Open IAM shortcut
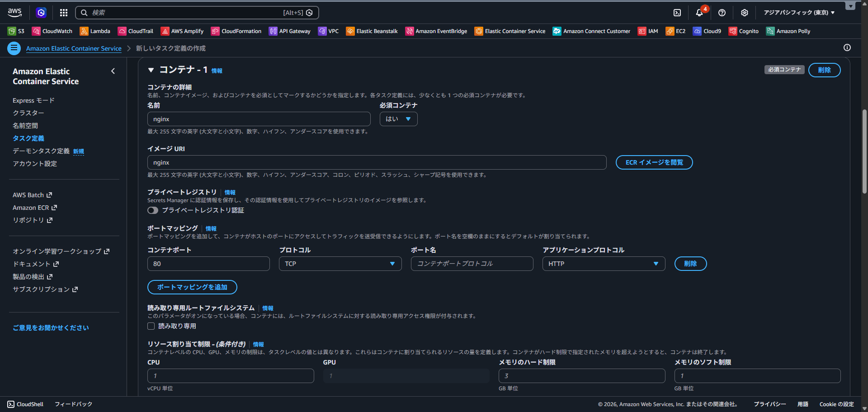868x412 pixels. 648,31
